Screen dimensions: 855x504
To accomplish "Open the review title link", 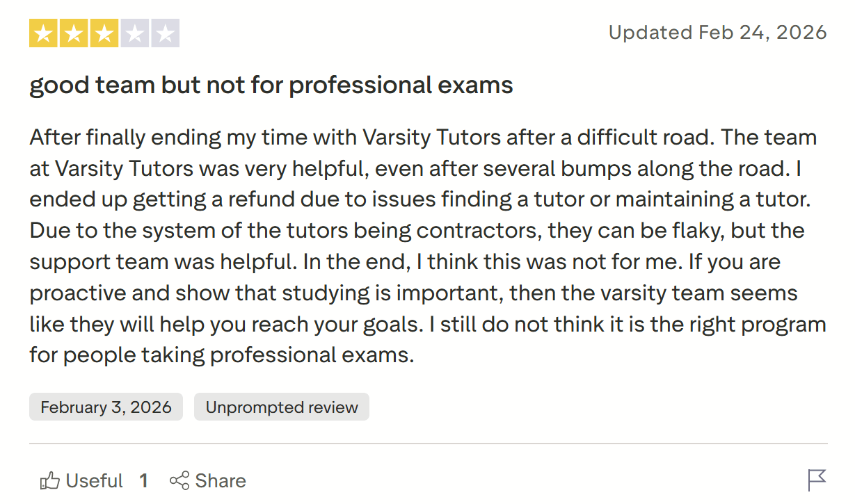I will point(271,84).
